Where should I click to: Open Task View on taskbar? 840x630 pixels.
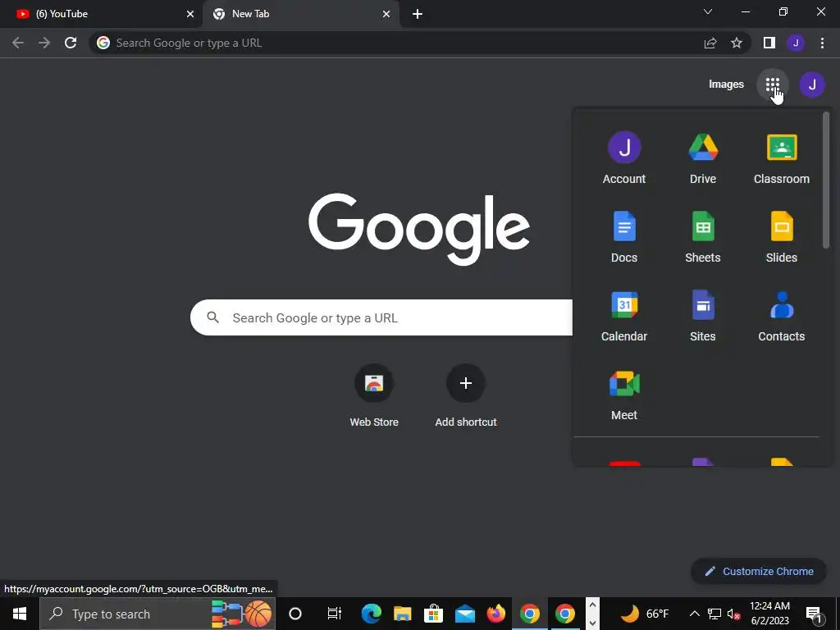(335, 614)
